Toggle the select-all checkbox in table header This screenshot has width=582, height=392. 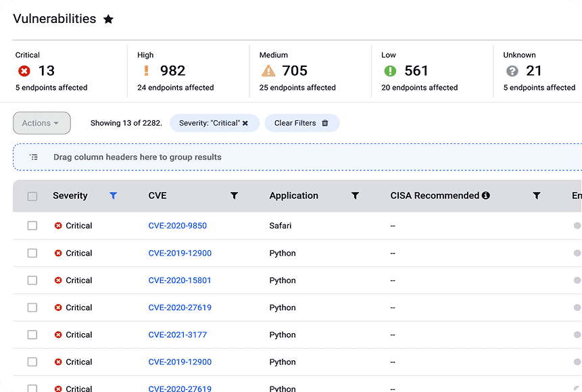pos(32,195)
